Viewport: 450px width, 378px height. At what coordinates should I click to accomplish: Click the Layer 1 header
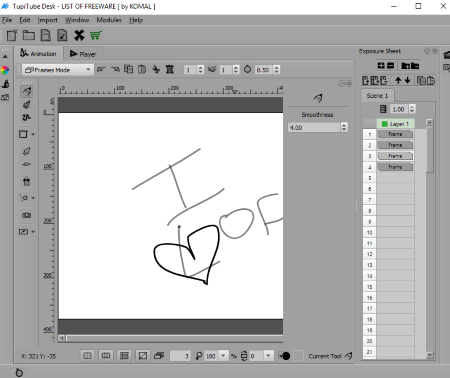pyautogui.click(x=396, y=124)
